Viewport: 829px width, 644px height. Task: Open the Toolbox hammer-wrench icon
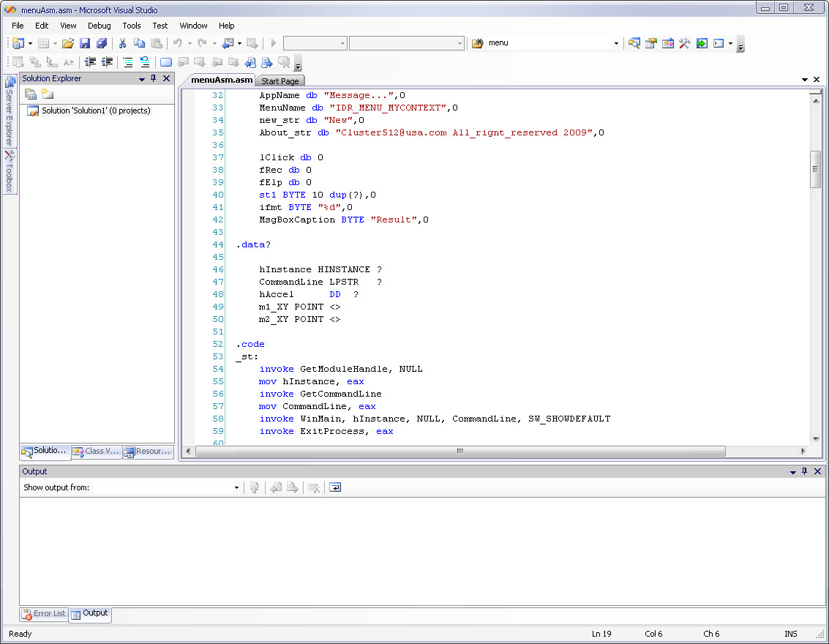pyautogui.click(x=685, y=43)
